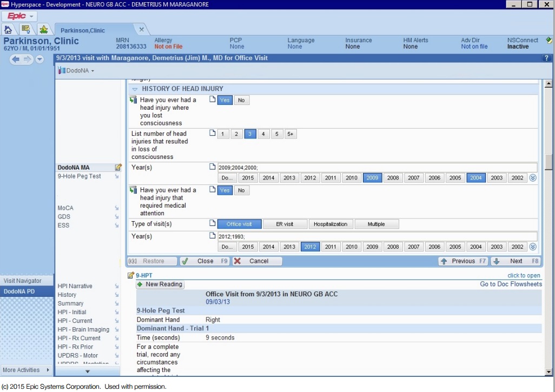Deselect the highlighted Office visit option
The height and width of the screenshot is (392, 555).
point(239,224)
